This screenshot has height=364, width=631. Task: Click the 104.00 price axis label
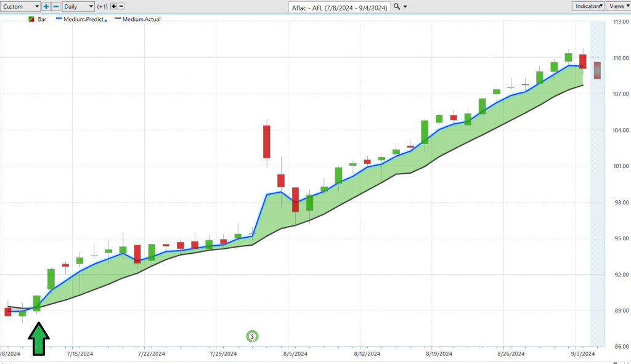click(621, 130)
